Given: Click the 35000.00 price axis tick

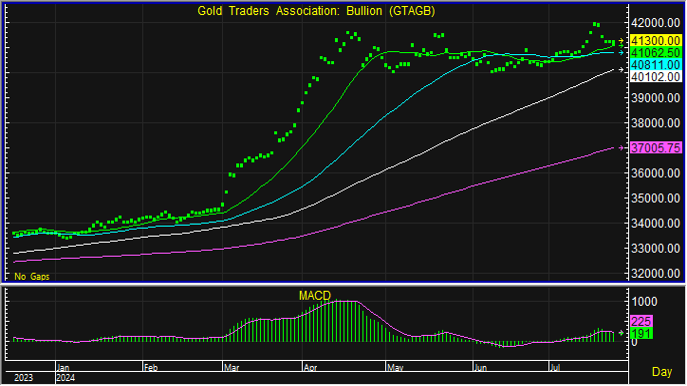Looking at the screenshot, I should click(x=655, y=198).
